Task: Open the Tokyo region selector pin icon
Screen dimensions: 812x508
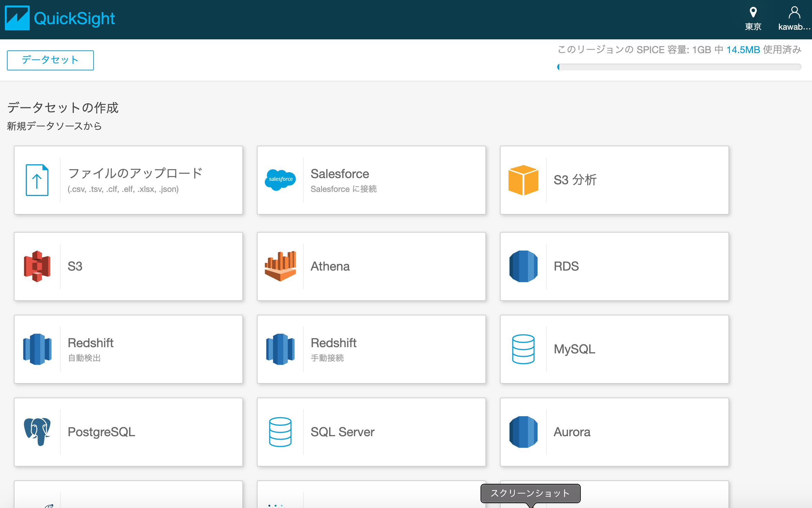Action: (x=753, y=12)
